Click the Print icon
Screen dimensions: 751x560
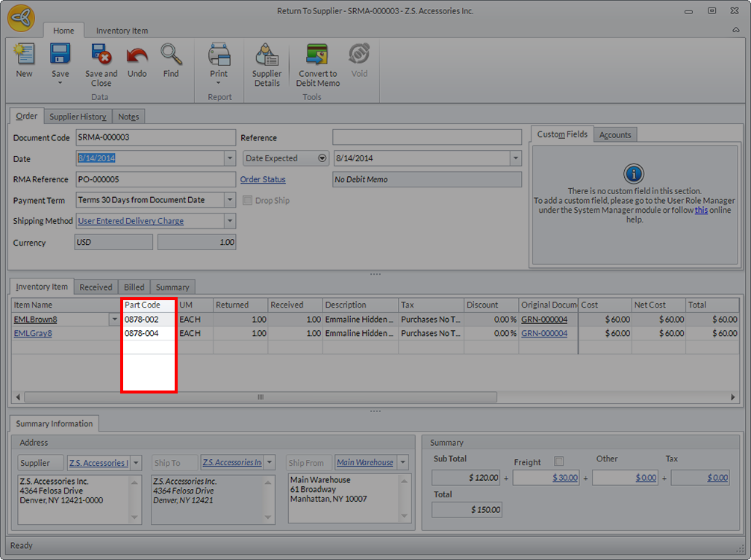click(219, 55)
